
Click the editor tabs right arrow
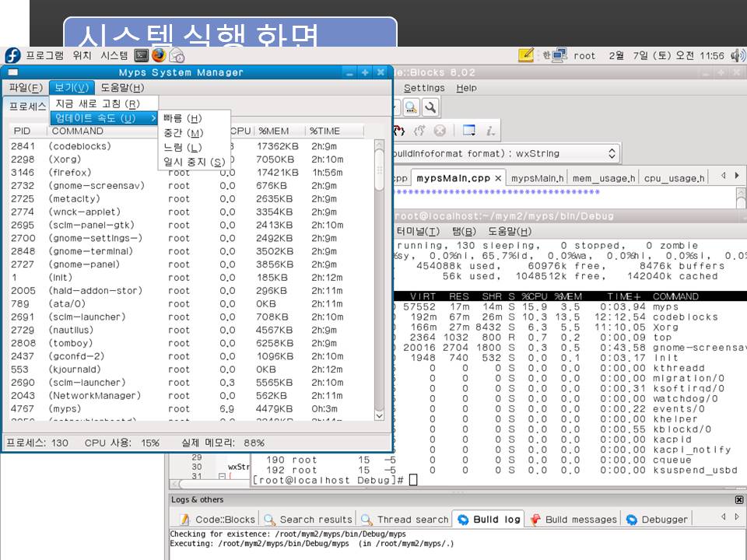click(737, 176)
